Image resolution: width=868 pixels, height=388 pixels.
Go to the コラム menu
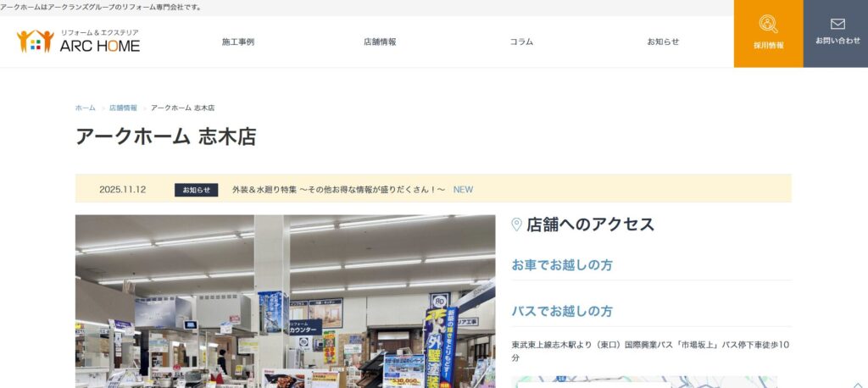click(x=521, y=42)
